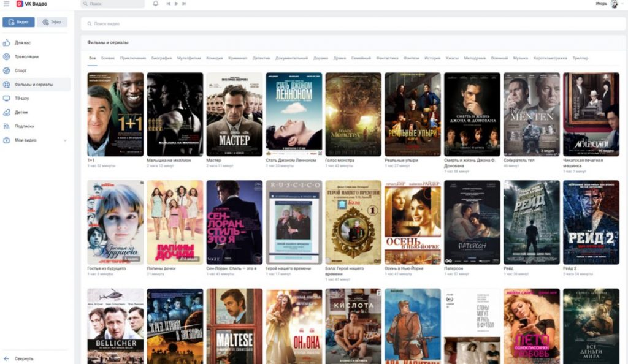Switch to the Эфир section button
The height and width of the screenshot is (364, 628).
(x=52, y=22)
